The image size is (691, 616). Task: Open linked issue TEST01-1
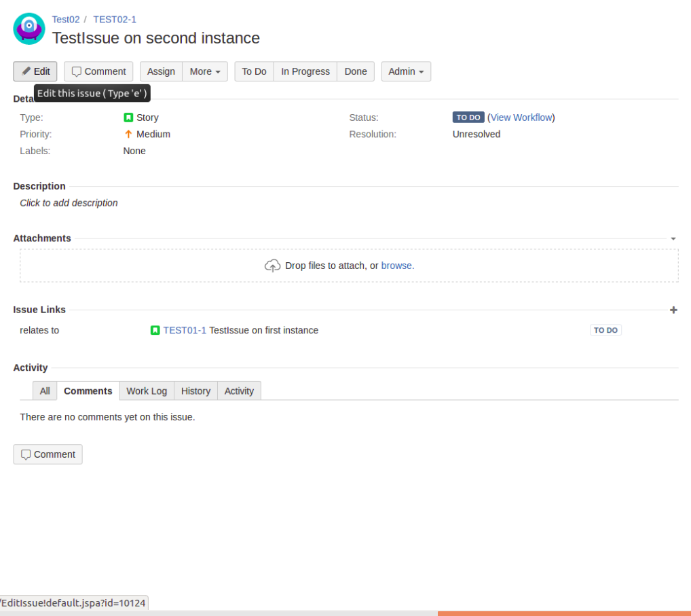coord(185,330)
